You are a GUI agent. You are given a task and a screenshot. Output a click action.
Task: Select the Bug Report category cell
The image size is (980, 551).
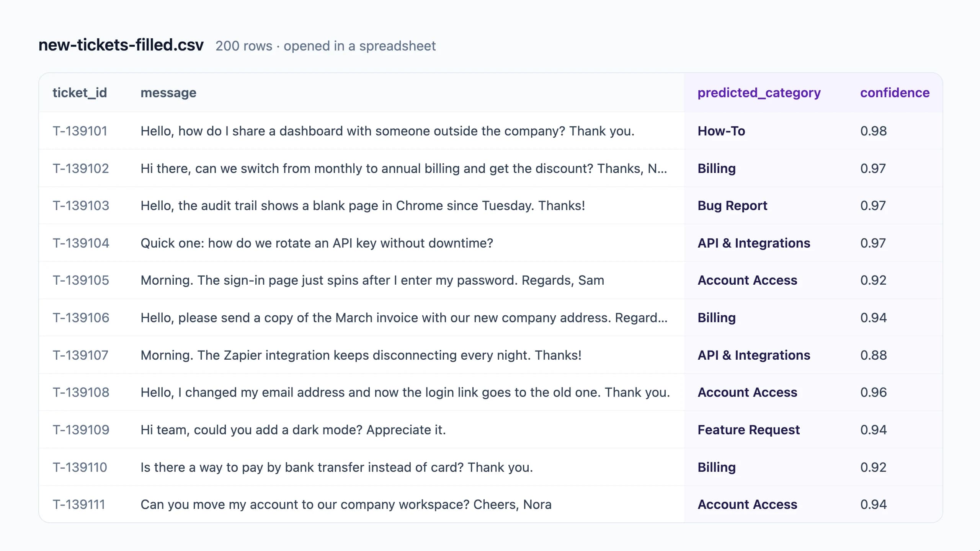732,205
